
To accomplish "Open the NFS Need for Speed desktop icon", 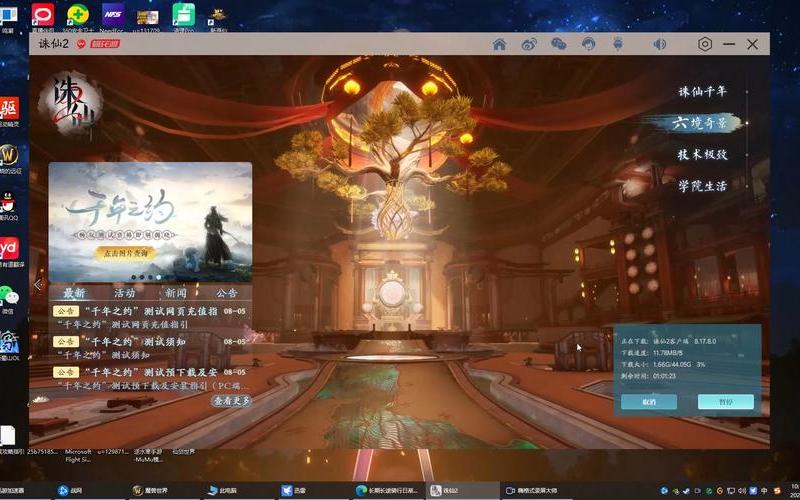I will click(113, 17).
